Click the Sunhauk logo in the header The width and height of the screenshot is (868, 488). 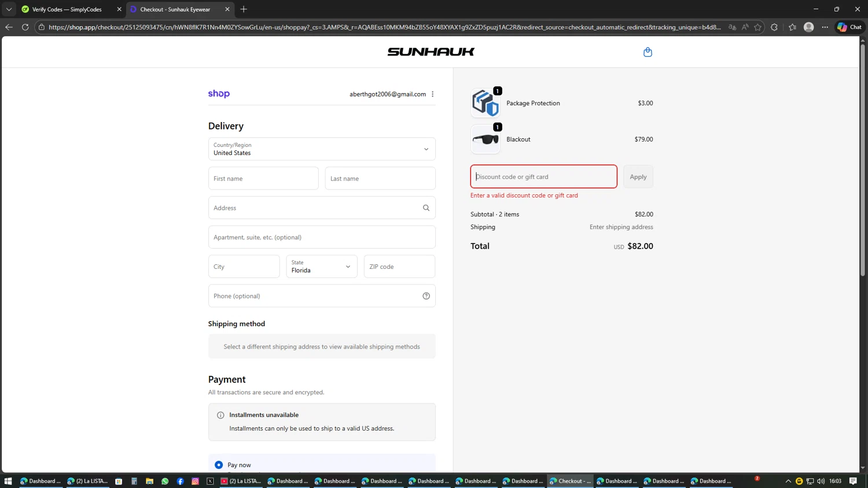(x=431, y=52)
